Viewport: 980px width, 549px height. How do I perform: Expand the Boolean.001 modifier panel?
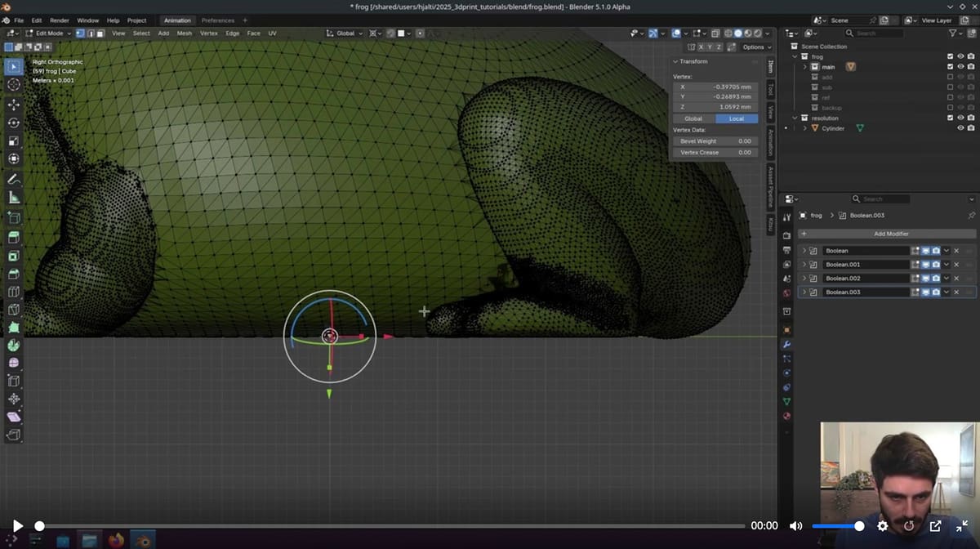(x=804, y=265)
